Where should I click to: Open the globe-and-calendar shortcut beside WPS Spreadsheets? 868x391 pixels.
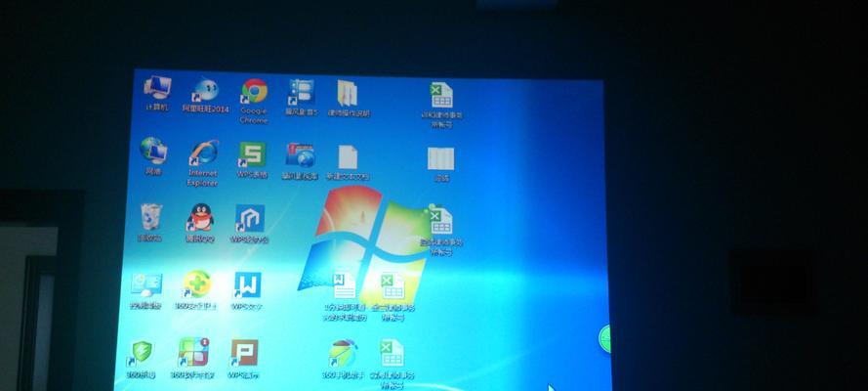pos(300,161)
